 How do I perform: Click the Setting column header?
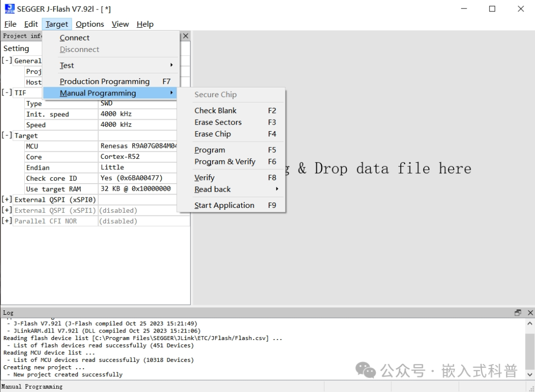pyautogui.click(x=16, y=49)
